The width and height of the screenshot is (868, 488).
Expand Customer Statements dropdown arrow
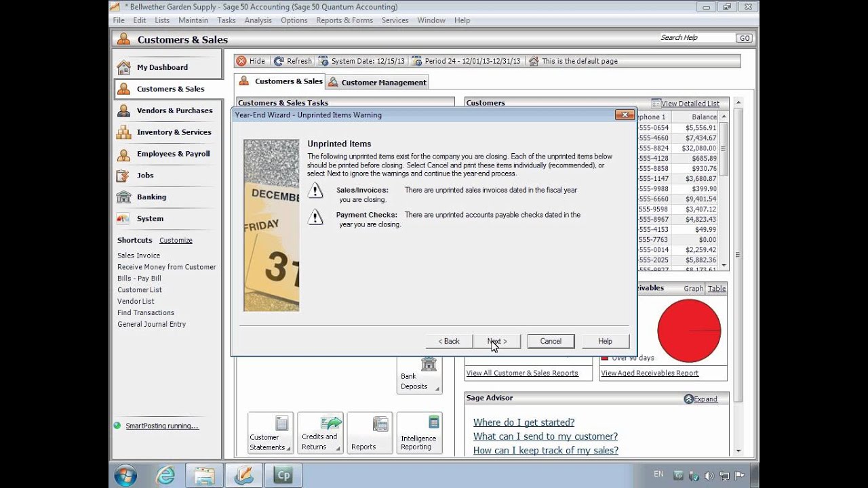tap(288, 449)
